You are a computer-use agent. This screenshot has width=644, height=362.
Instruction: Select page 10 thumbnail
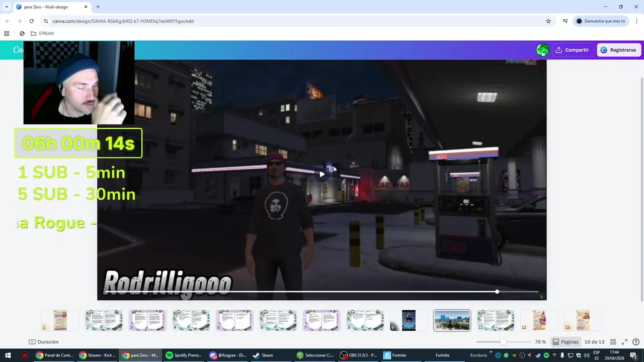pyautogui.click(x=452, y=320)
